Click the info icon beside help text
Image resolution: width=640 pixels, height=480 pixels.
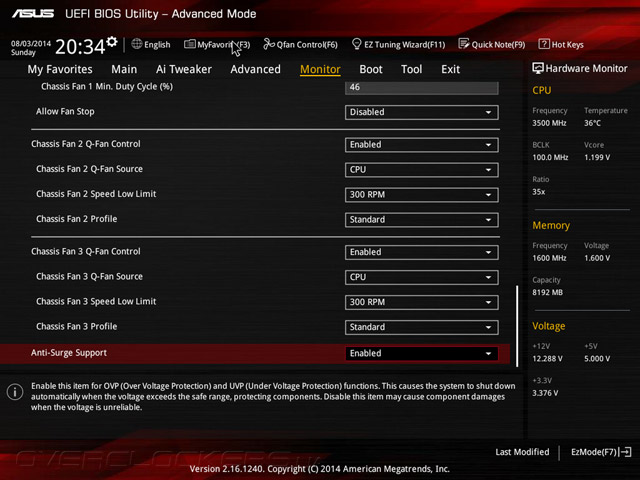[x=15, y=392]
